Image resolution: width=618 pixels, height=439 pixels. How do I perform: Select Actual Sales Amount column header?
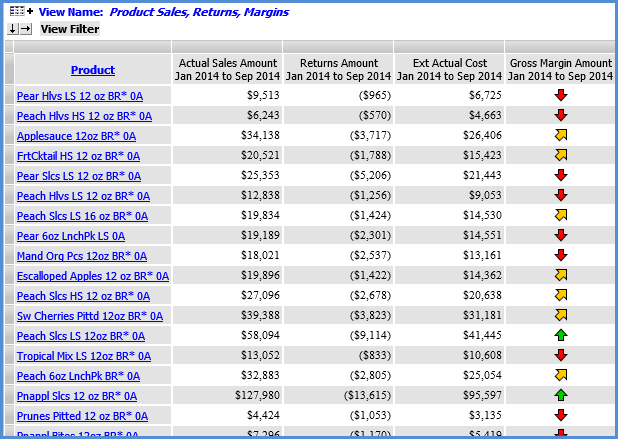[227, 69]
